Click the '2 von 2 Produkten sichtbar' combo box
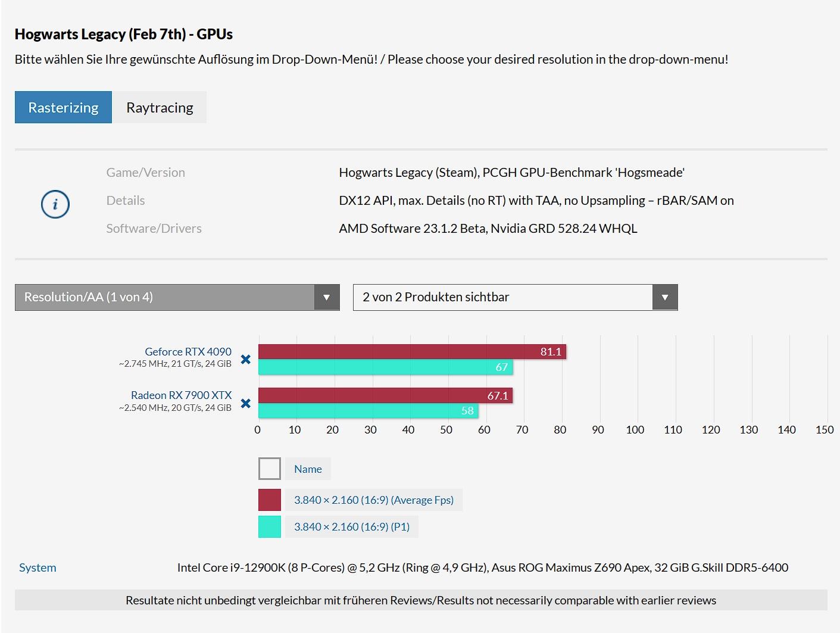 pos(502,297)
